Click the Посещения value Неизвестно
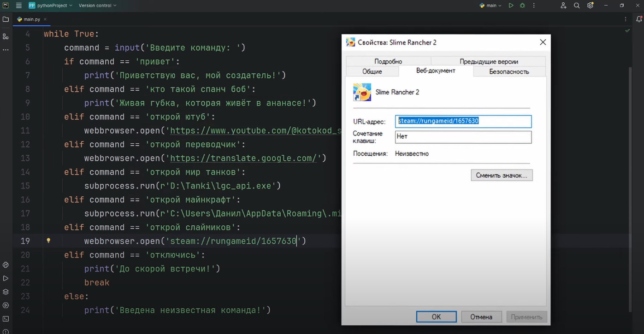644x334 pixels. tap(412, 153)
